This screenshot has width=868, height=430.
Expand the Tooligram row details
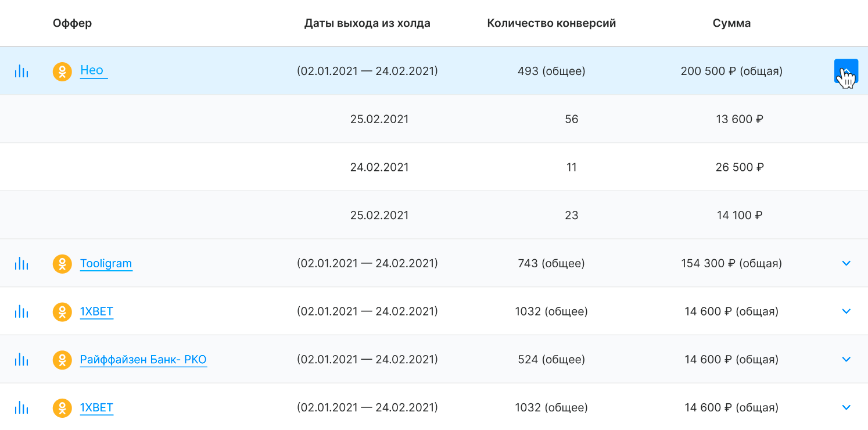point(846,263)
